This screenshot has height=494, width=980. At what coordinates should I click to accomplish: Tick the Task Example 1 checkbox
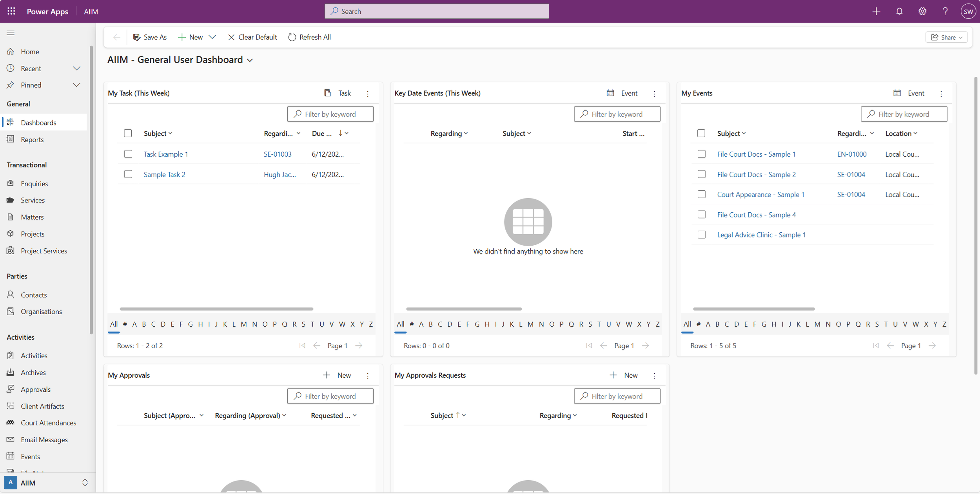click(128, 154)
